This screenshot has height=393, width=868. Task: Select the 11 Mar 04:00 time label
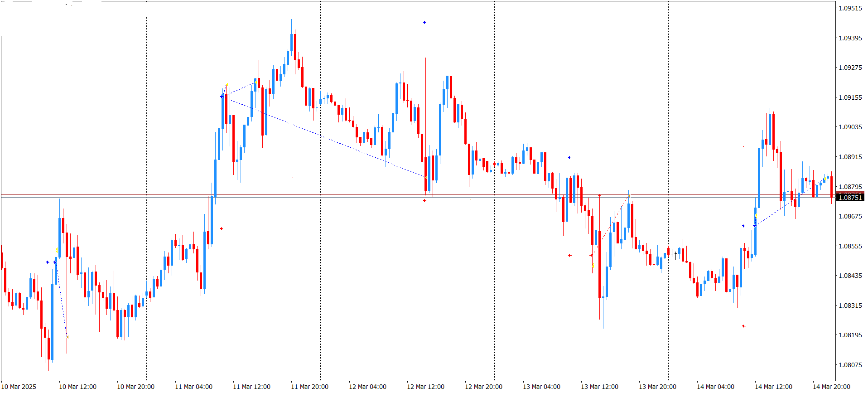(x=194, y=387)
